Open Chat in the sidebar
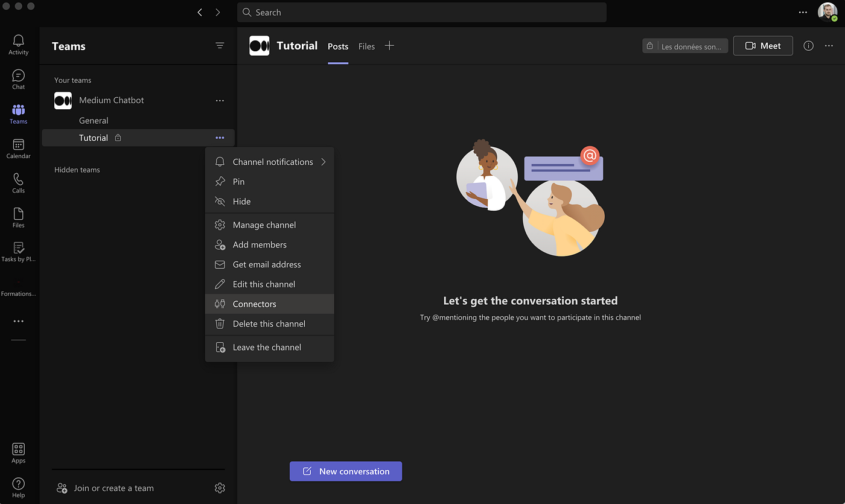The height and width of the screenshot is (504, 845). [x=18, y=79]
